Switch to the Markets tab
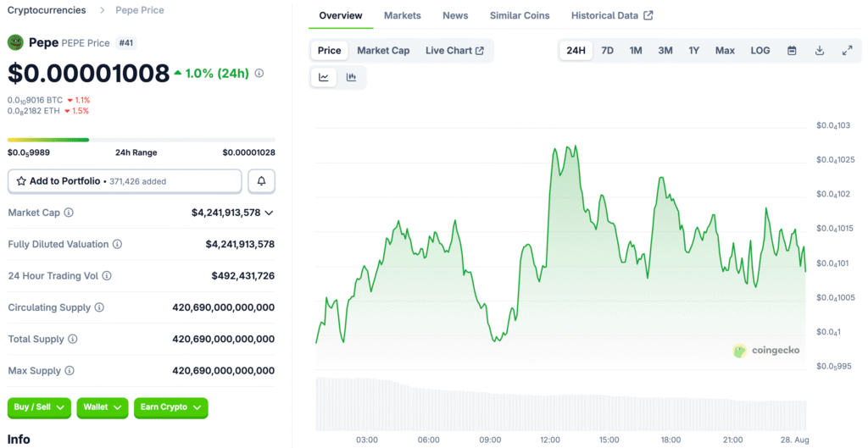The height and width of the screenshot is (448, 868). click(403, 15)
